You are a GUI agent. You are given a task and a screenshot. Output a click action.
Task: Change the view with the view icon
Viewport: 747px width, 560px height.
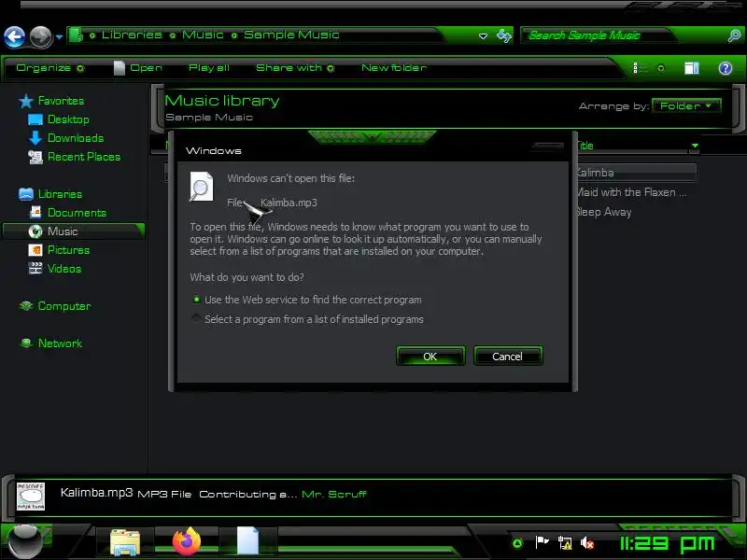point(640,68)
